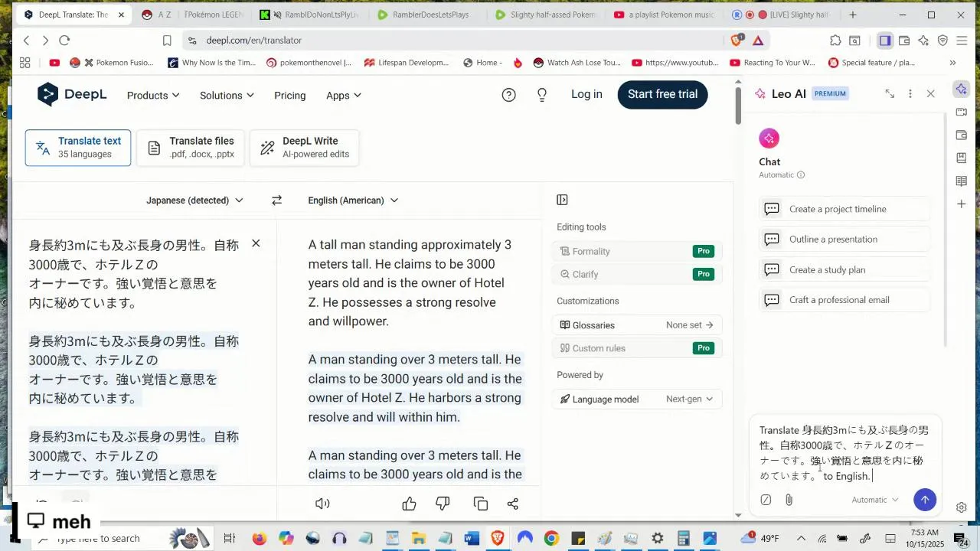Copy the translated text
The width and height of the screenshot is (980, 551).
click(481, 504)
